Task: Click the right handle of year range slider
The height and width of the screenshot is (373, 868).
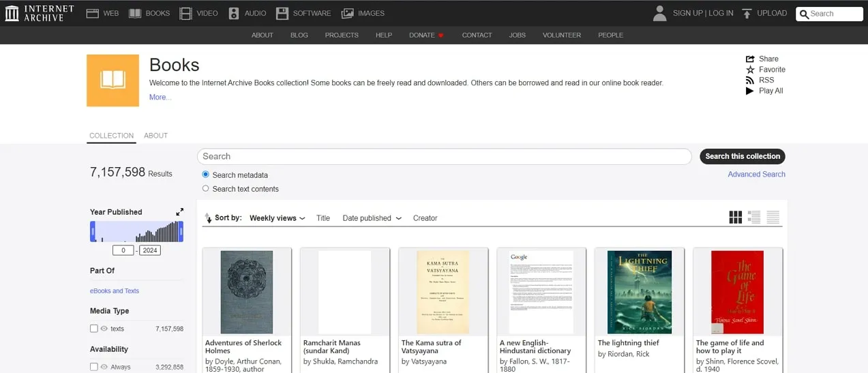Action: coord(181,232)
